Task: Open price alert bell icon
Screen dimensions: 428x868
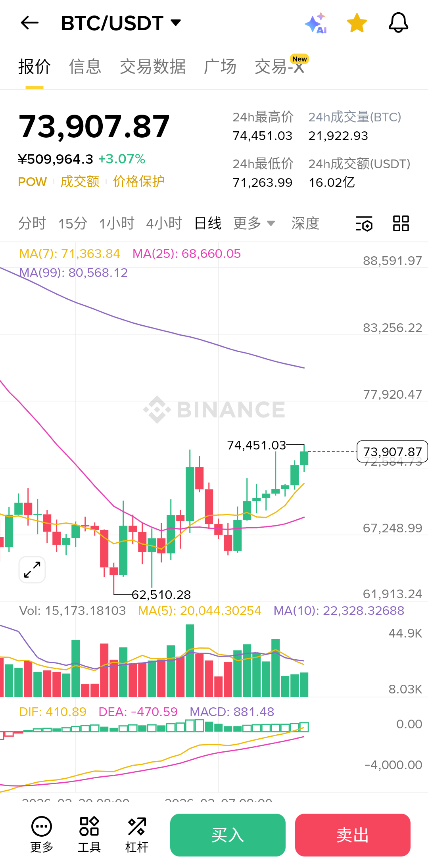Action: (x=398, y=23)
